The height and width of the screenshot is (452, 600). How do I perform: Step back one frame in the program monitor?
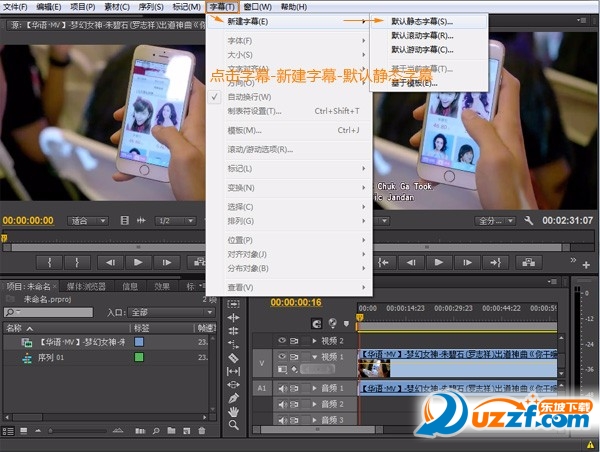point(411,263)
